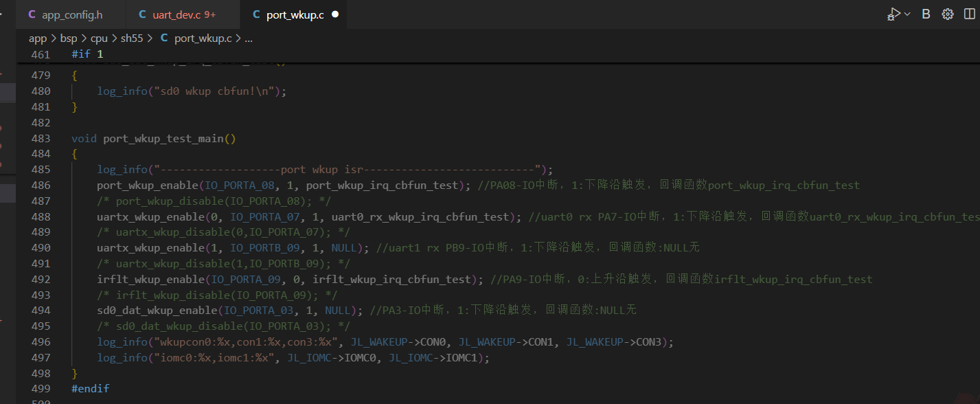Open the gear settings icon in the editor toolbar
Viewport: 980px width, 404px height.
948,14
